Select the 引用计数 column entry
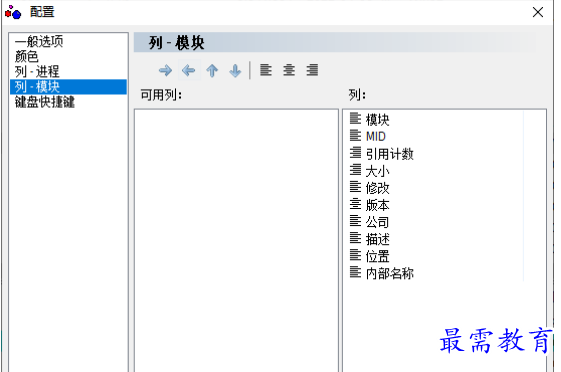Viewport: 561px width, 372px height. [x=390, y=154]
